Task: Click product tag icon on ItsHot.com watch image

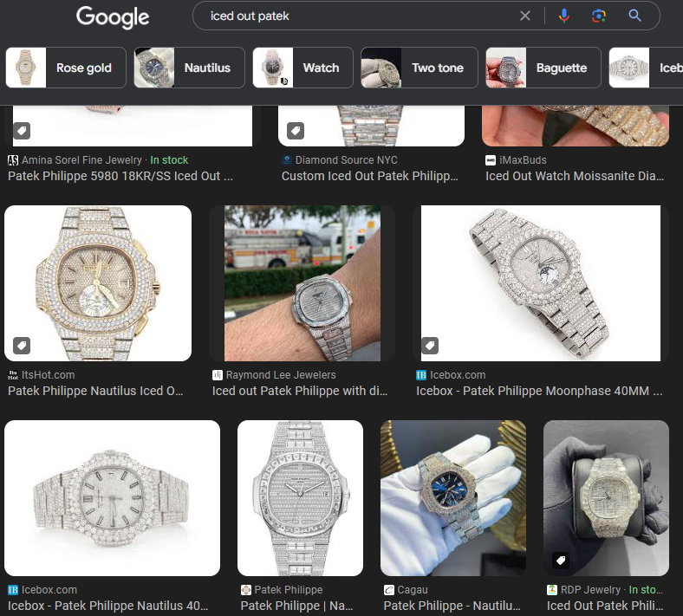Action: (22, 346)
